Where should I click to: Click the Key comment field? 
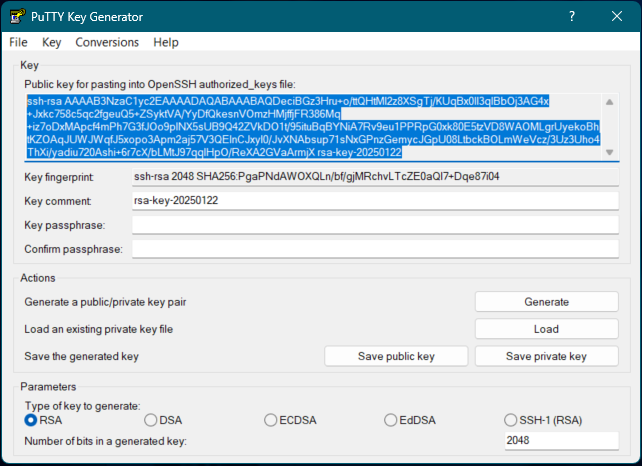click(375, 201)
